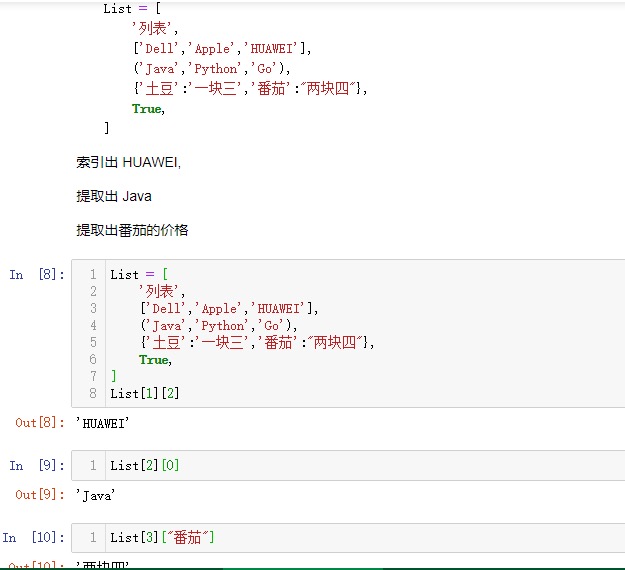Image resolution: width=625 pixels, height=570 pixels.
Task: Select the markdown line "提取出 Java"
Action: click(x=114, y=196)
